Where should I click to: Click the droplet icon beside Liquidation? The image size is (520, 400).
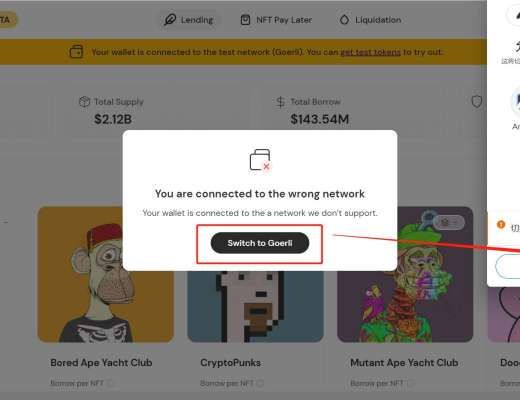[344, 20]
